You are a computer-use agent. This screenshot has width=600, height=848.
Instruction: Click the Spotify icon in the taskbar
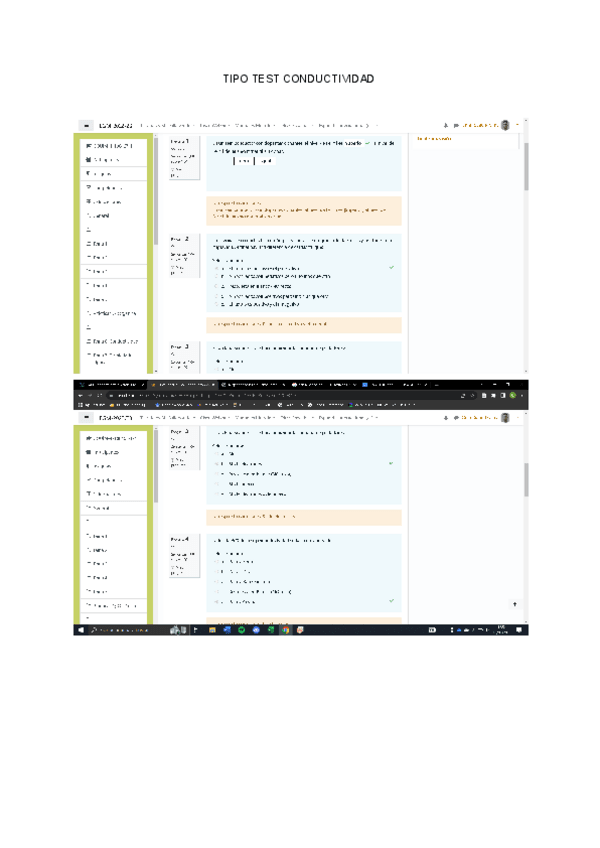[240, 630]
